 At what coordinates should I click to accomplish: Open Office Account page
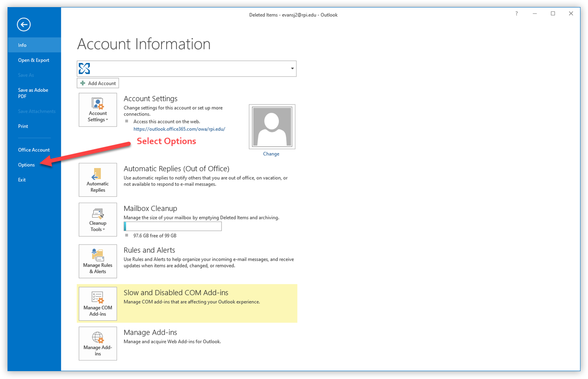pyautogui.click(x=34, y=150)
